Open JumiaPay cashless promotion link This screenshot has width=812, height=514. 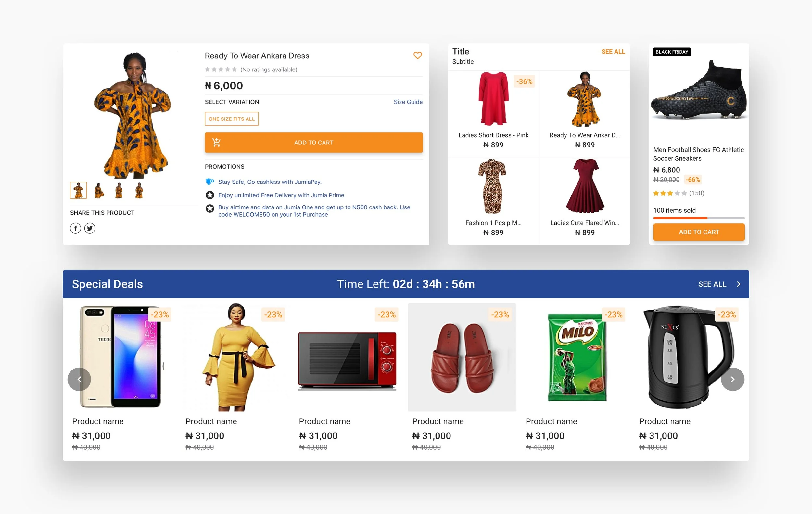(x=270, y=182)
